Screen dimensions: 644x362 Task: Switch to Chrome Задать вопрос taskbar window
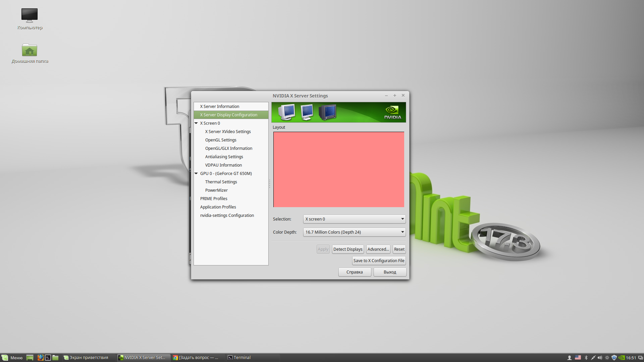click(x=198, y=358)
